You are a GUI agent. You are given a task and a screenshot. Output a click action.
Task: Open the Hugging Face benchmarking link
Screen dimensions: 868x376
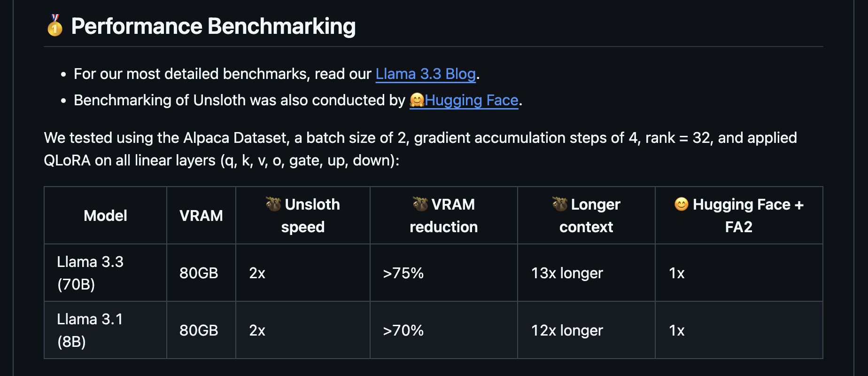(x=472, y=100)
